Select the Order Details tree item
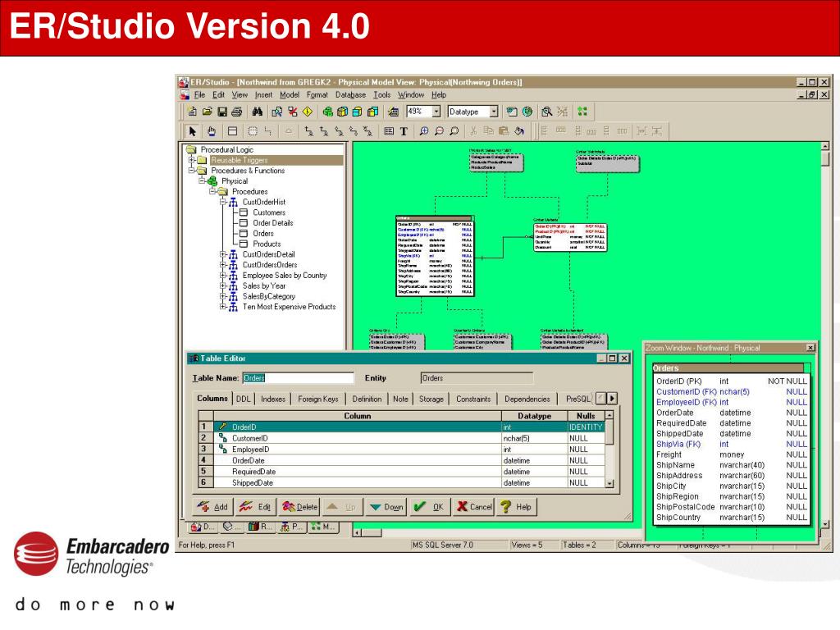 tap(273, 223)
